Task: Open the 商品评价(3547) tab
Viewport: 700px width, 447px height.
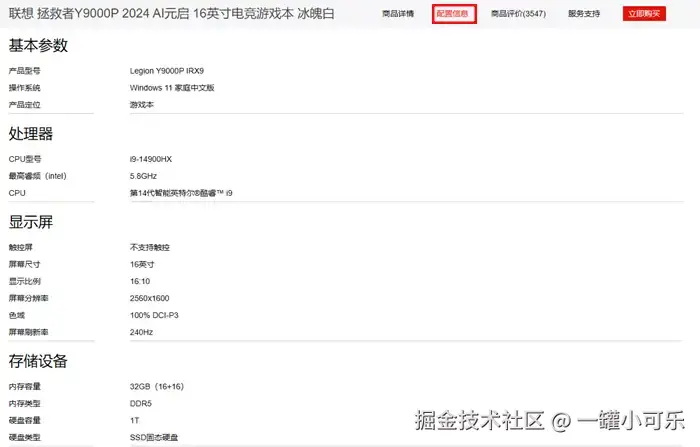Action: coord(518,14)
